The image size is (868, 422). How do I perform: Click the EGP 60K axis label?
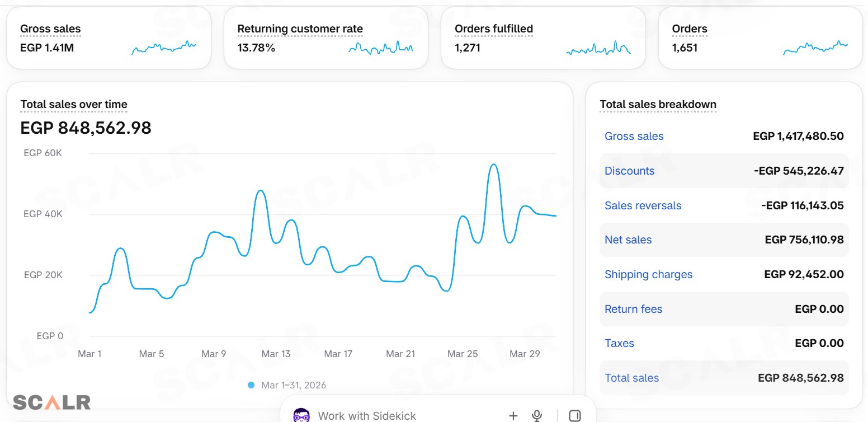tap(43, 153)
